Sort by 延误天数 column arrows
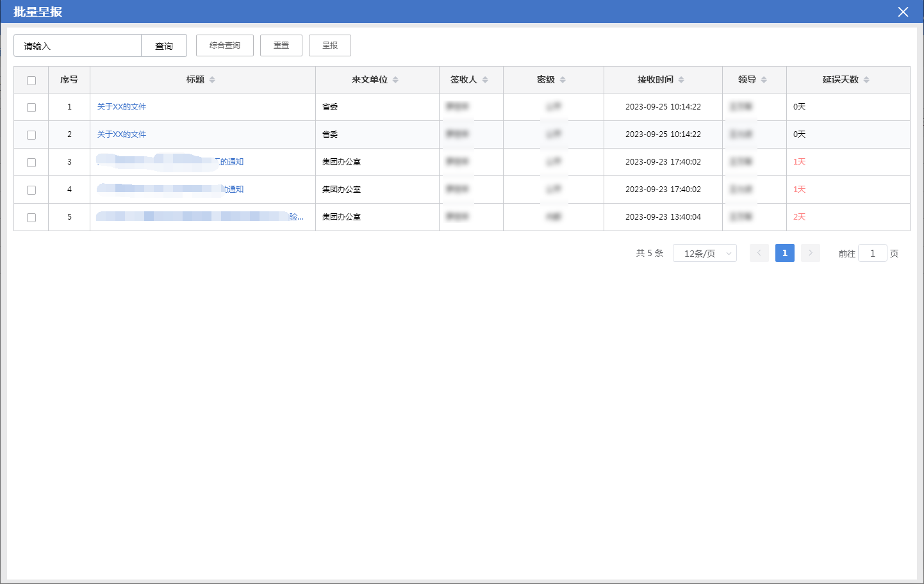This screenshot has width=924, height=584. click(x=866, y=80)
